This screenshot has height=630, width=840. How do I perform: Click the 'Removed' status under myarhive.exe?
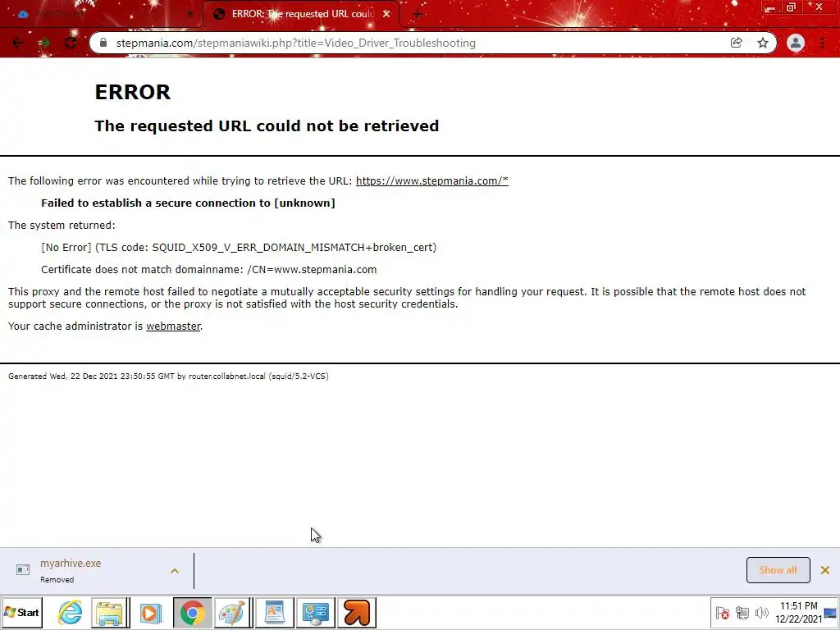pyautogui.click(x=57, y=580)
